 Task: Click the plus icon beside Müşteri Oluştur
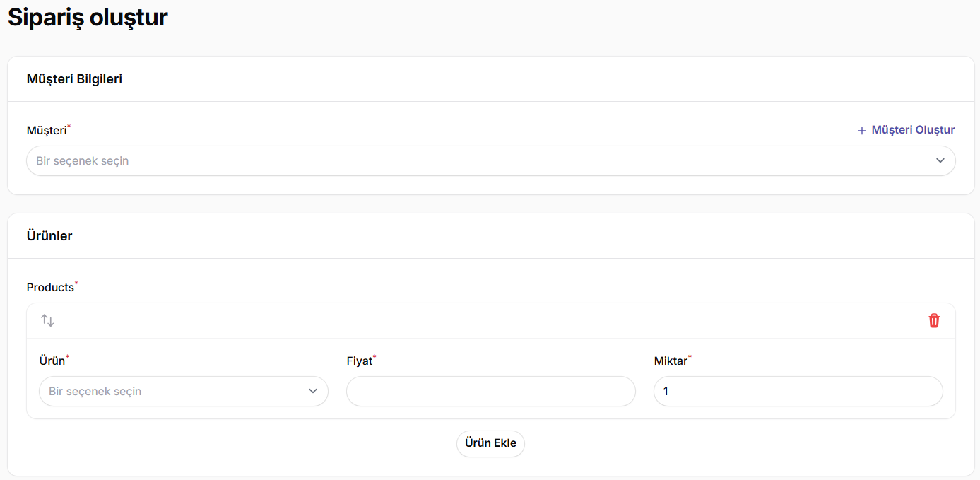(861, 131)
